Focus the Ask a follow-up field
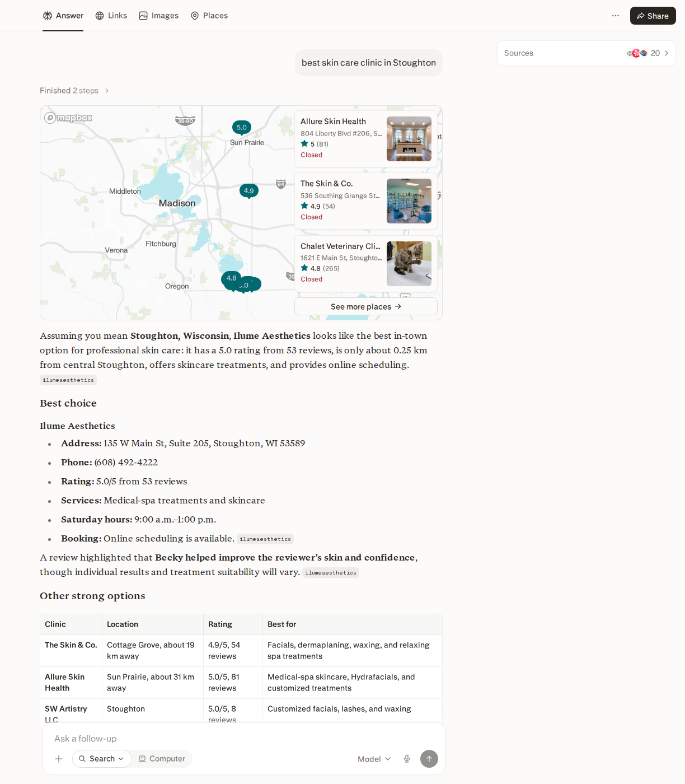 click(x=244, y=739)
